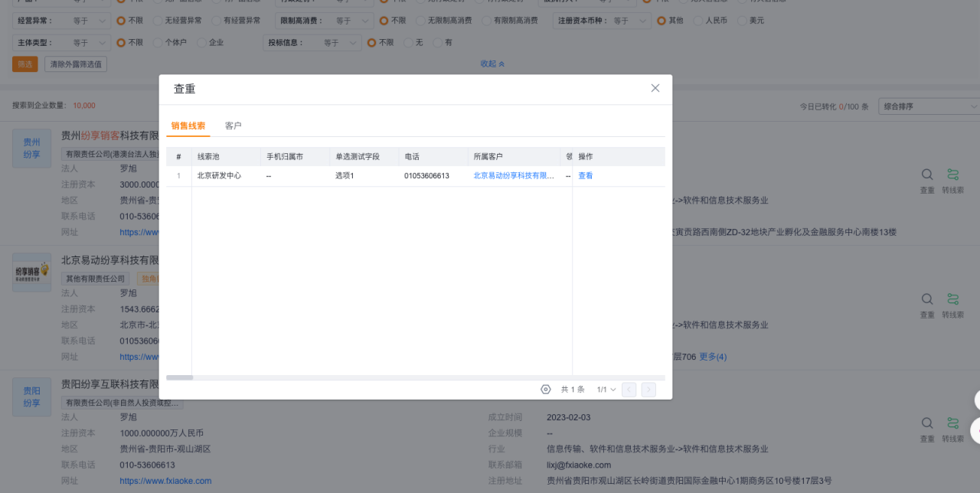
Task: Select 无 for 投标信息 filter
Action: coord(408,43)
